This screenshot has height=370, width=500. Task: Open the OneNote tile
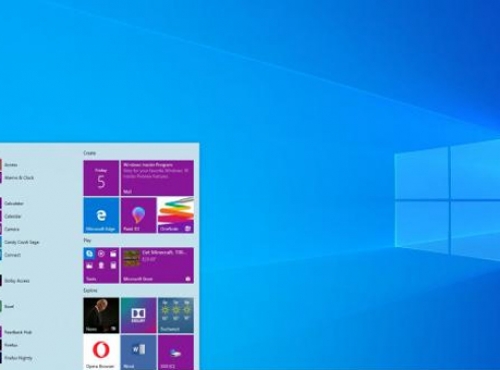176,215
